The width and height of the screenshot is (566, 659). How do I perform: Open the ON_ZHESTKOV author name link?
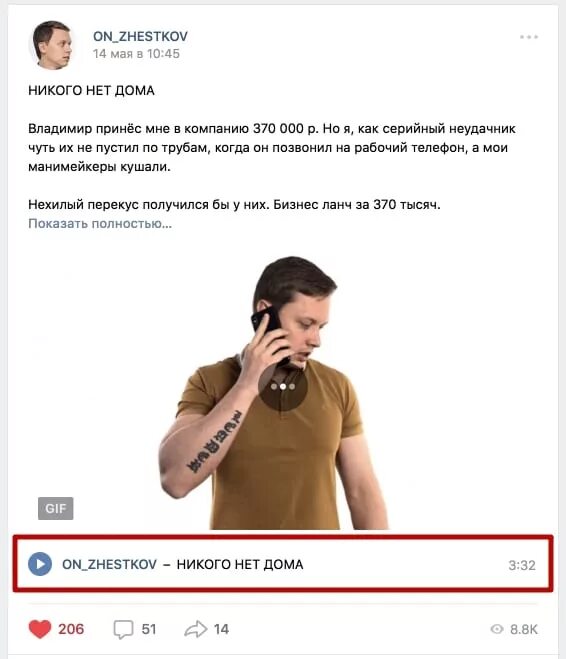coord(140,36)
